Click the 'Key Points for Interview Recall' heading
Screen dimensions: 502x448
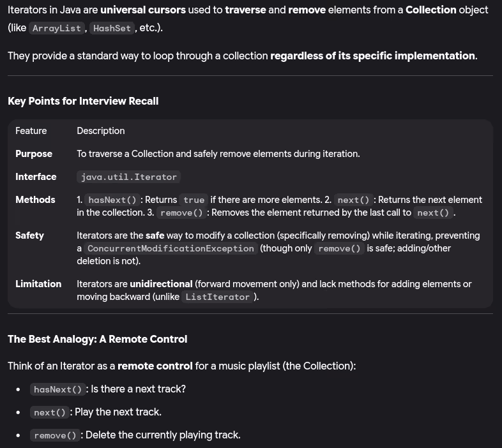(83, 101)
